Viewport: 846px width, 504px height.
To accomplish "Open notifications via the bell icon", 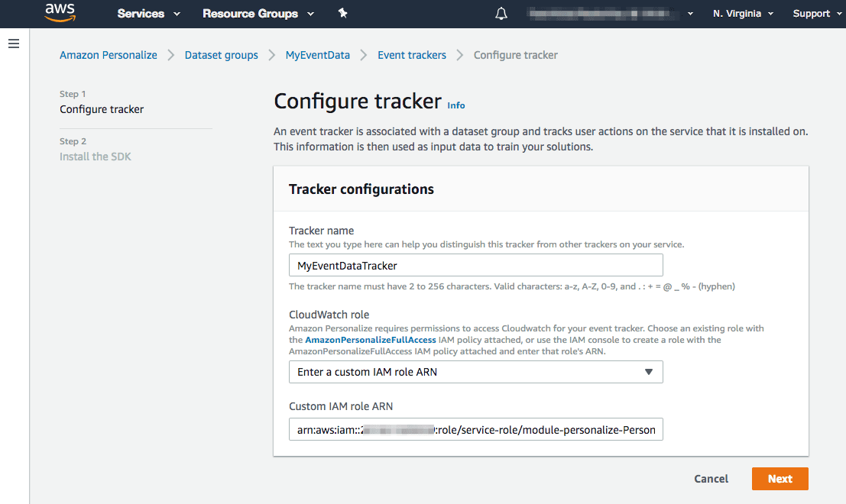I will click(501, 13).
